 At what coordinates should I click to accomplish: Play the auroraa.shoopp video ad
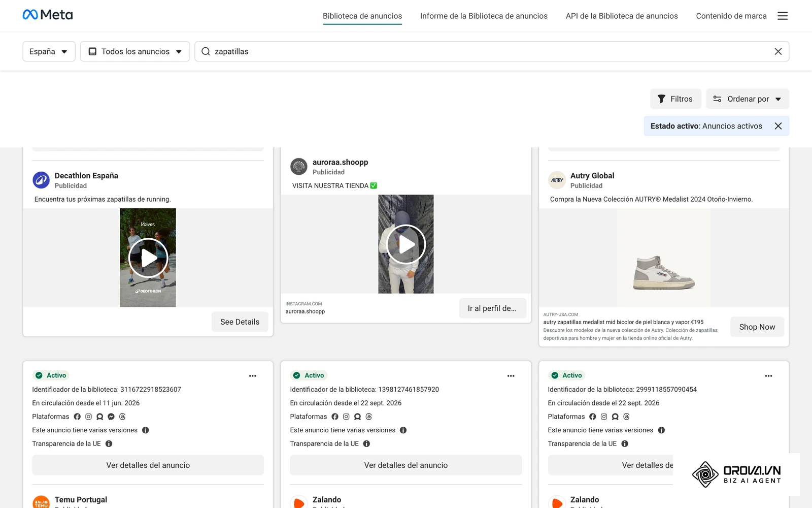(406, 244)
